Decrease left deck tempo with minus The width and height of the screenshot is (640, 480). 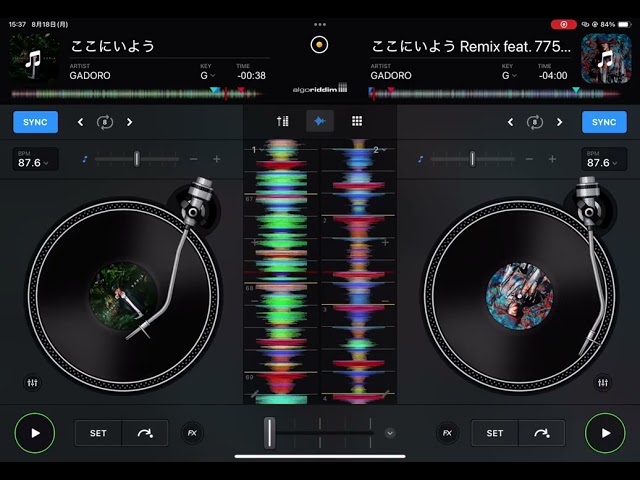point(194,159)
